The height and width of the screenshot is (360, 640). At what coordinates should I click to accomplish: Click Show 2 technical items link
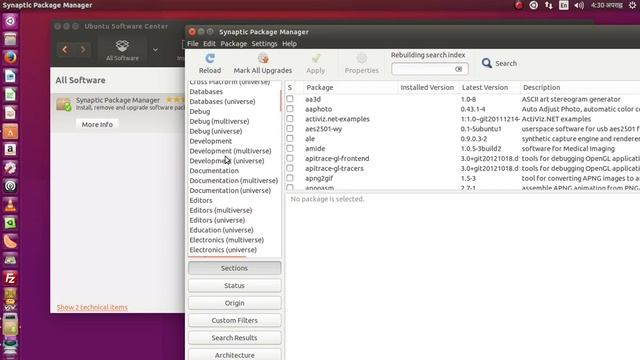[x=92, y=307]
